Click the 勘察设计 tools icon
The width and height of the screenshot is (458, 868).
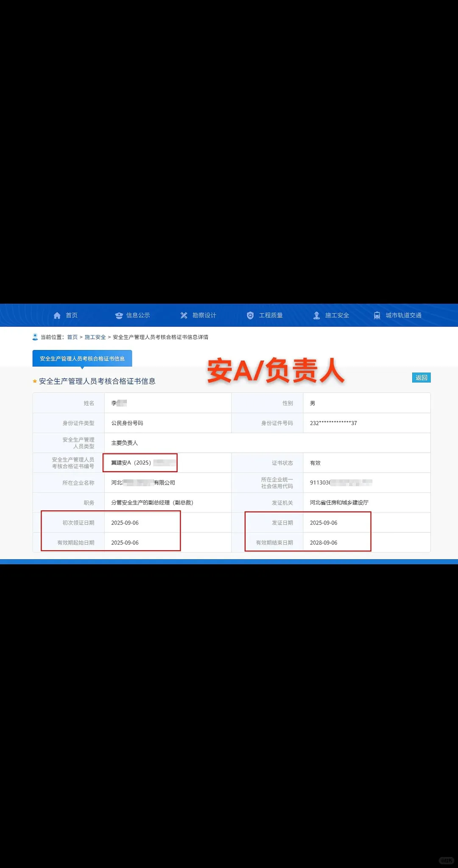pos(184,316)
